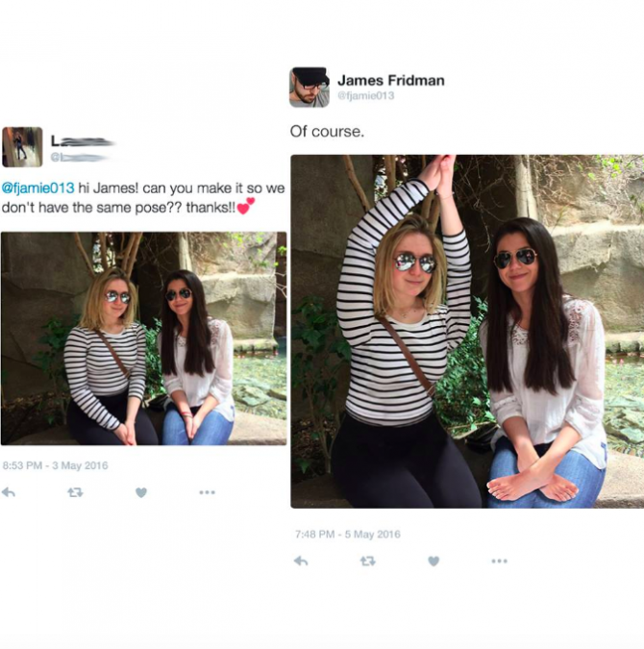Image resolution: width=644 pixels, height=649 pixels.
Task: Open the James Fridman profile name link
Action: tap(390, 80)
